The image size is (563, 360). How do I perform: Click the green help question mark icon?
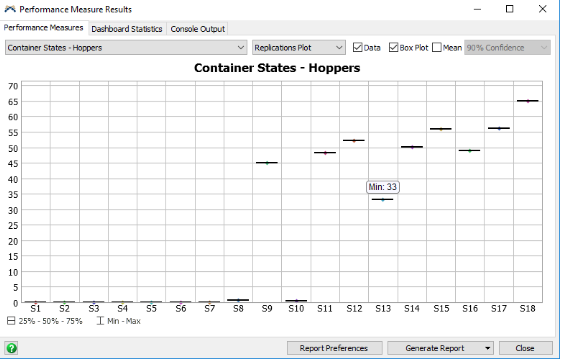click(x=11, y=348)
